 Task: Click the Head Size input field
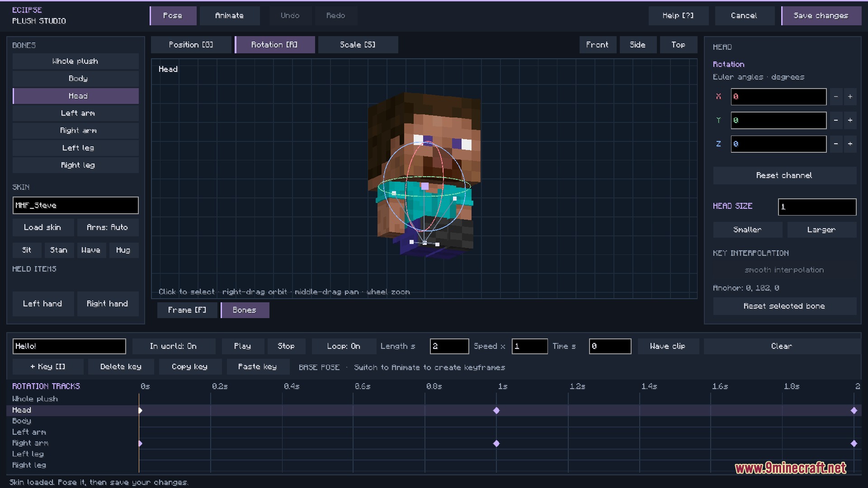817,207
